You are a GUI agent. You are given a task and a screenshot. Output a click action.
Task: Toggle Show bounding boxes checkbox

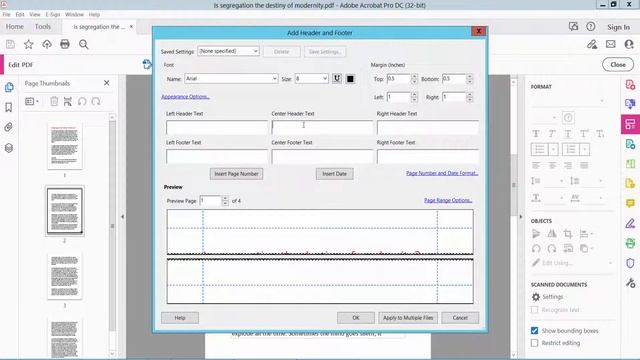pos(534,331)
